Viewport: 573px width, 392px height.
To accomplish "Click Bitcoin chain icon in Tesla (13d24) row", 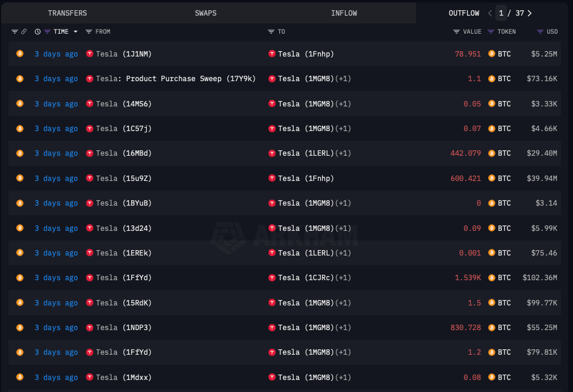I will [x=20, y=228].
